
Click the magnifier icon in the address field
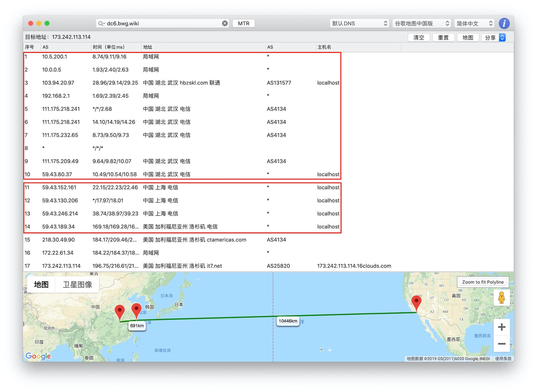click(x=101, y=23)
